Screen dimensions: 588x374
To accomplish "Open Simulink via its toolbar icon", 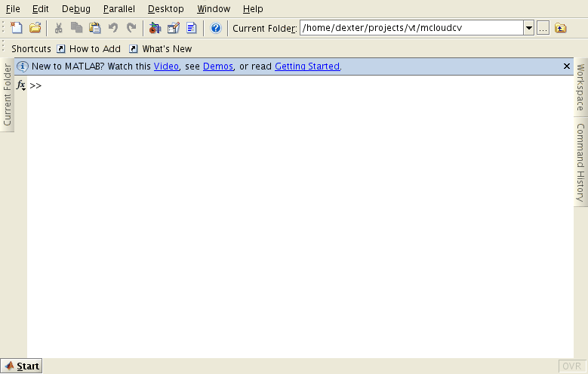I will tap(155, 28).
